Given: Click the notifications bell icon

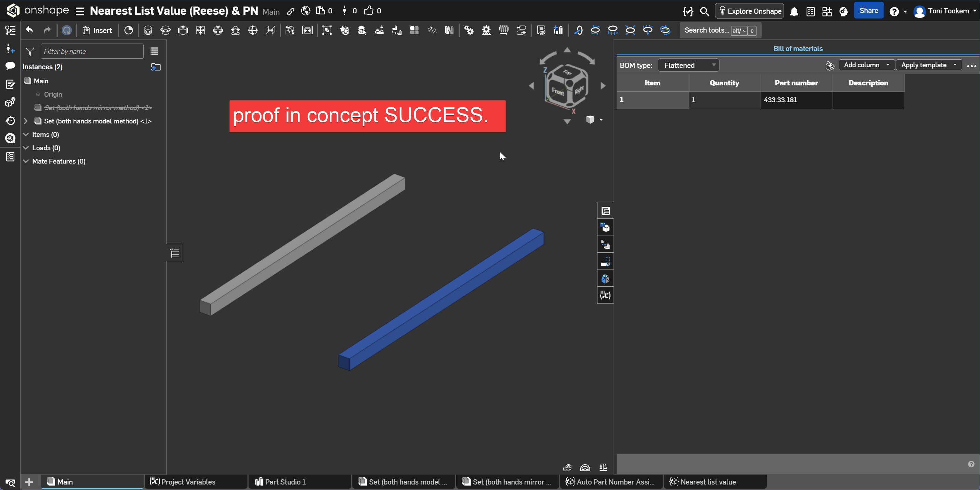Looking at the screenshot, I should 794,11.
